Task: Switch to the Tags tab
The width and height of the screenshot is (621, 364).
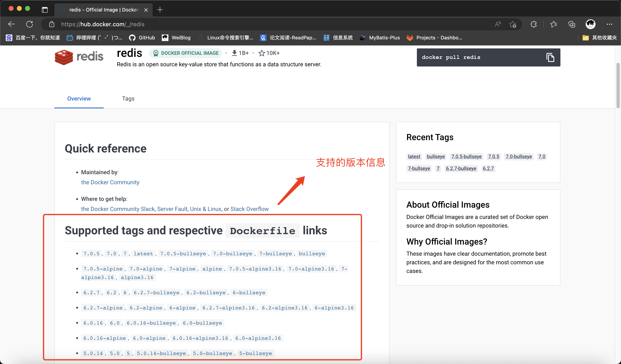Action: 128,98
